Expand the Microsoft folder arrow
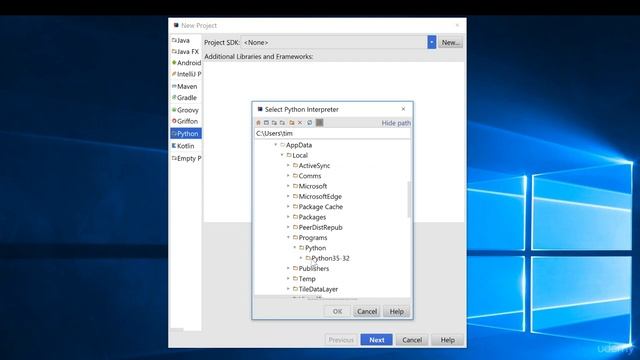Viewport: 640px width, 360px height. point(288,186)
